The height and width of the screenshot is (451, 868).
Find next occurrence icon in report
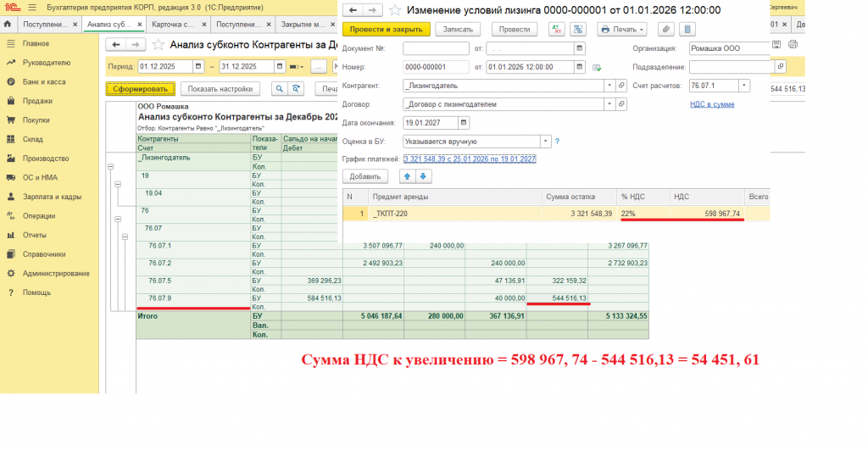[x=296, y=88]
